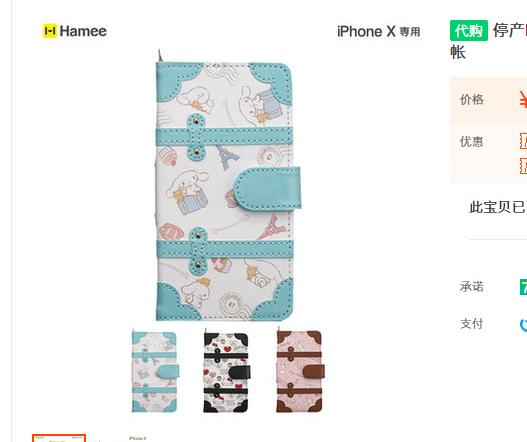Click the iPhone X 専用 label

click(x=378, y=32)
